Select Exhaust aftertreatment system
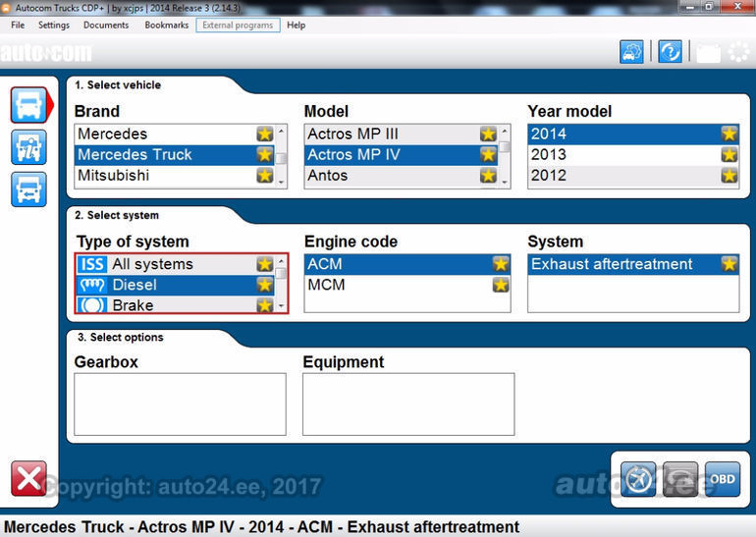 point(633,264)
